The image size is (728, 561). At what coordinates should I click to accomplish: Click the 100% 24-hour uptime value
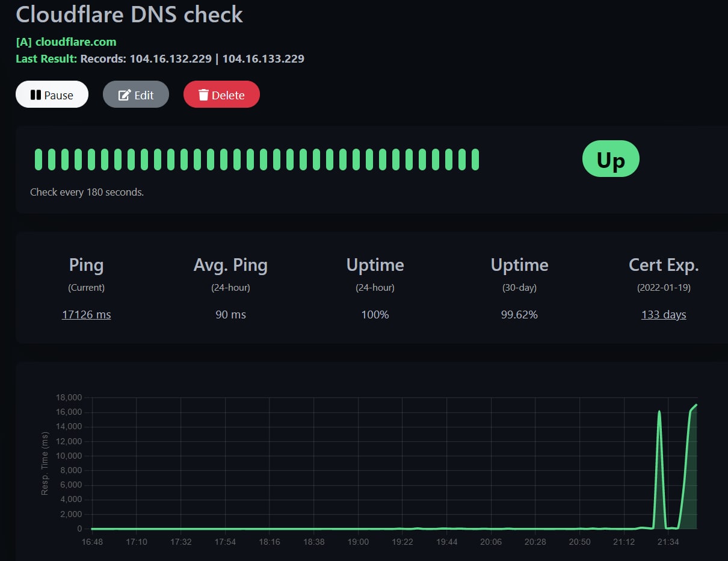tap(375, 314)
